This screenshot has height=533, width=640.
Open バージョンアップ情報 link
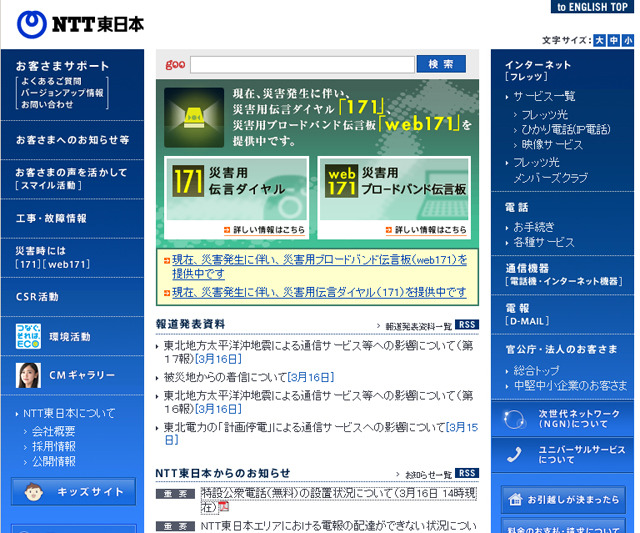[62, 93]
